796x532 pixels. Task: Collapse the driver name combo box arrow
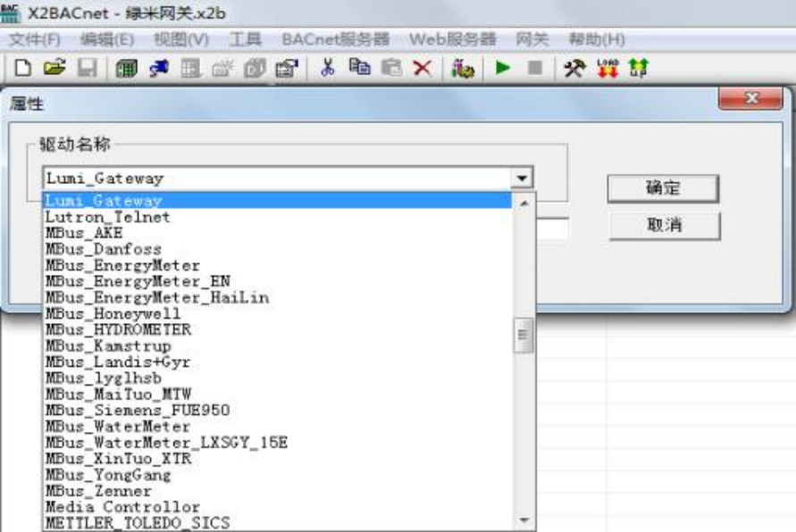coord(522,178)
